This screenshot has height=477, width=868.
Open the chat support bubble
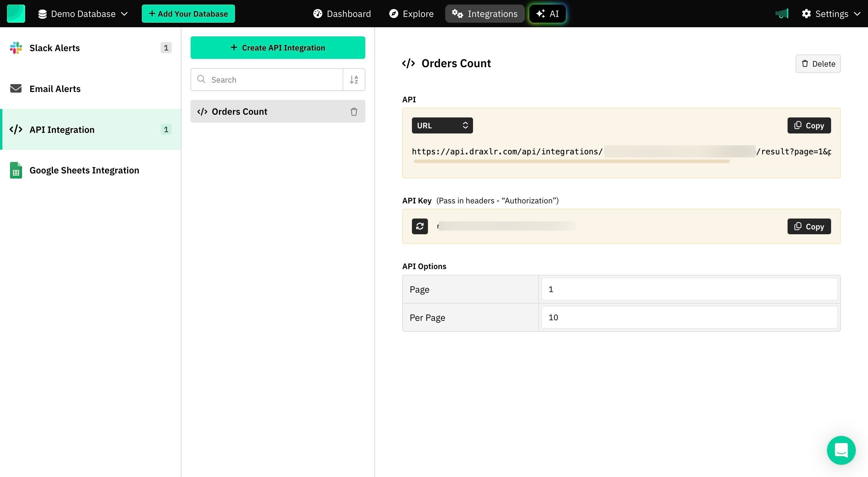pyautogui.click(x=841, y=450)
